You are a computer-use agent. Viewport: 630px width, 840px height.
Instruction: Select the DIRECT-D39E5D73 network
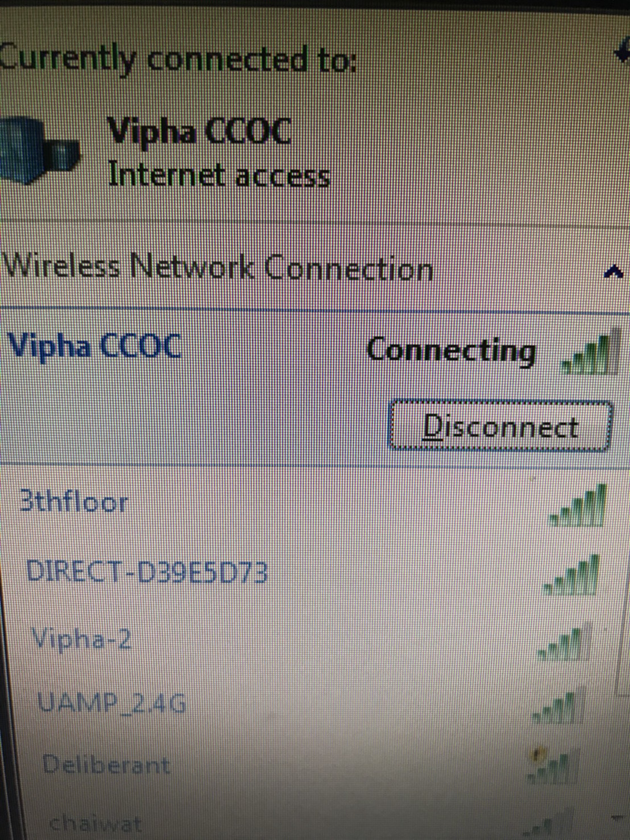[307, 573]
